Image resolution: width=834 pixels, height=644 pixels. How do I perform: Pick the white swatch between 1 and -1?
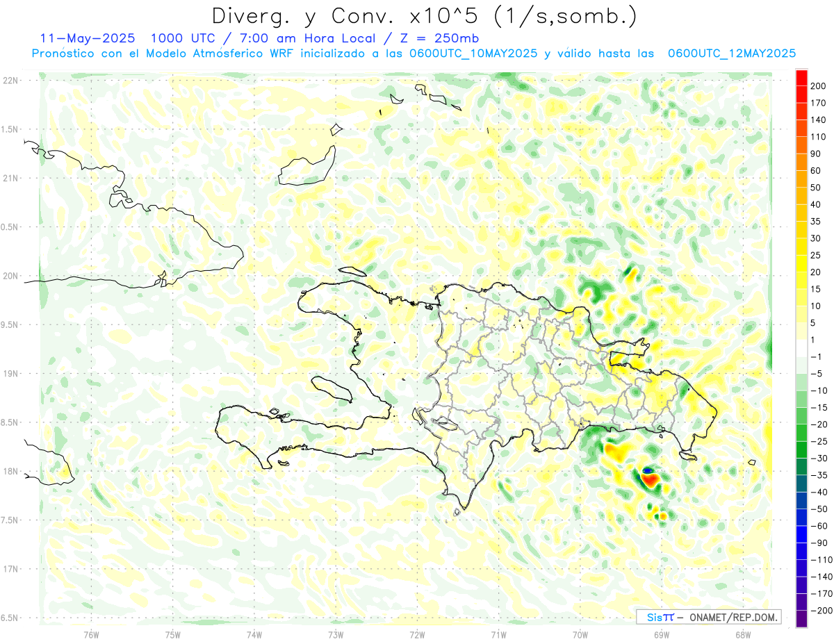point(801,348)
